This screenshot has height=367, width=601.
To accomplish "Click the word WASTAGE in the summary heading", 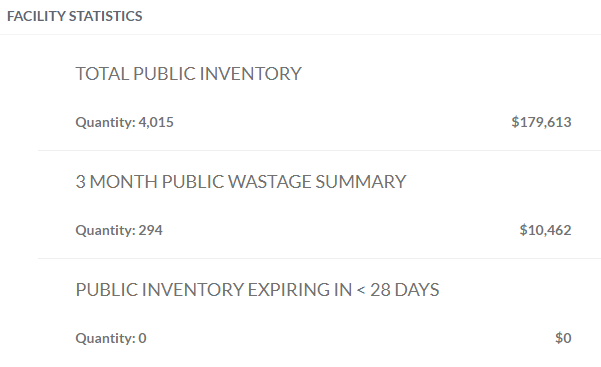I will point(269,182).
